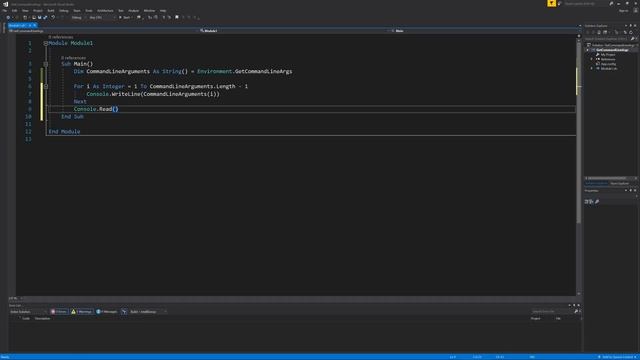Open the Build menu

pyautogui.click(x=51, y=11)
